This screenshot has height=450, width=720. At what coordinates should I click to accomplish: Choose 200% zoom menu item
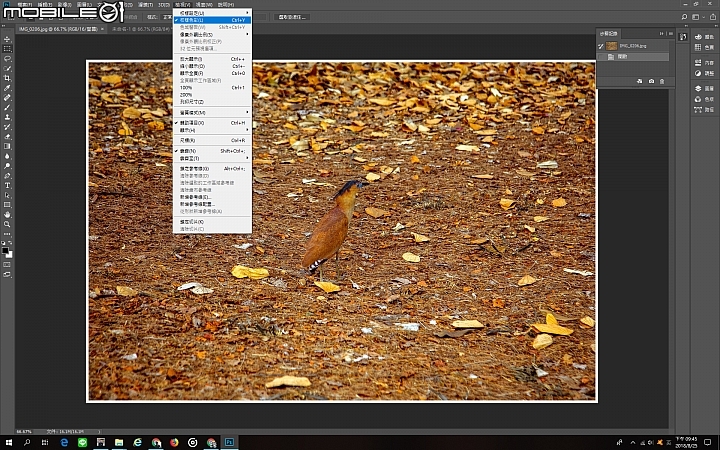pos(212,95)
